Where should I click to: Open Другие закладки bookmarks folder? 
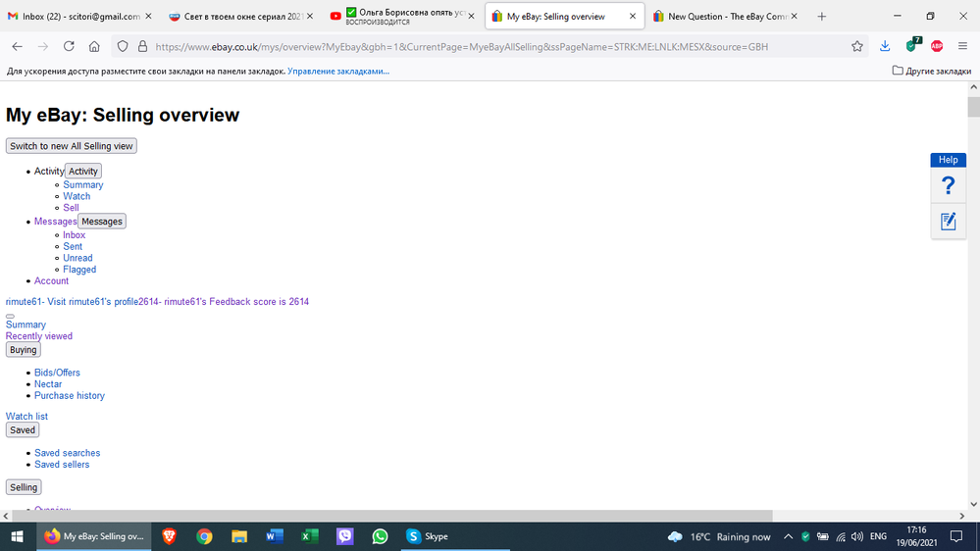point(931,71)
